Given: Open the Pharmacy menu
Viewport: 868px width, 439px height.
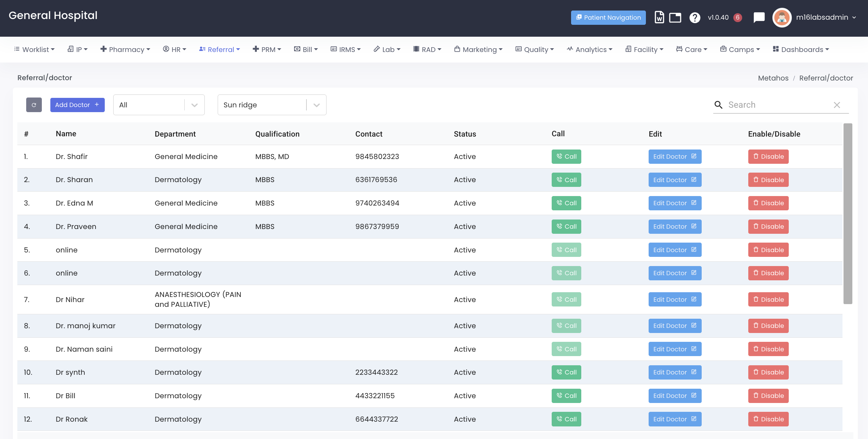Looking at the screenshot, I should point(125,50).
